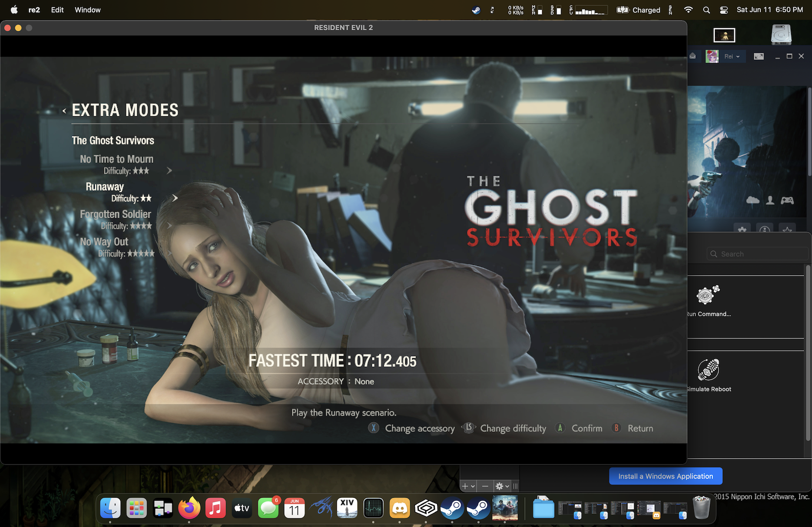Image resolution: width=812 pixels, height=527 pixels.
Task: Click the network KB/s monitor in menu bar
Action: point(516,10)
